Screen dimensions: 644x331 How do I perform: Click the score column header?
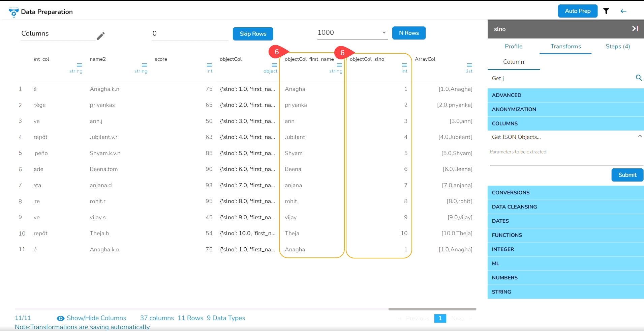tap(161, 59)
